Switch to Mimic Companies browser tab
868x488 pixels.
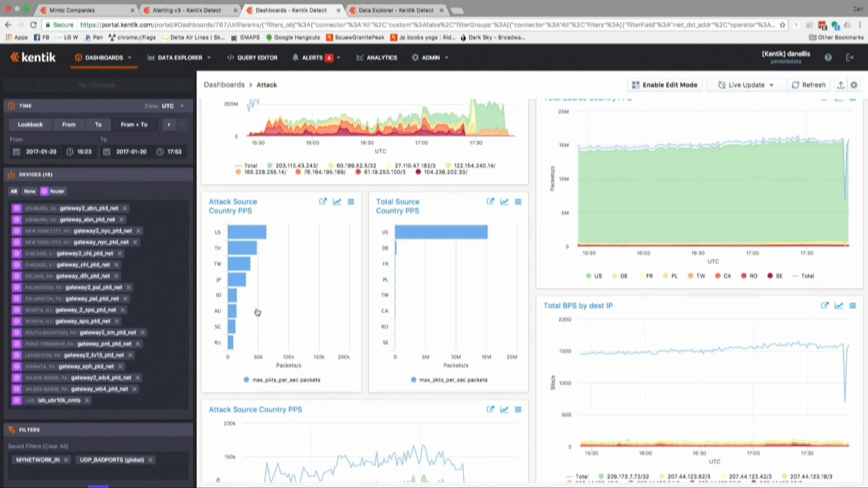[87, 10]
